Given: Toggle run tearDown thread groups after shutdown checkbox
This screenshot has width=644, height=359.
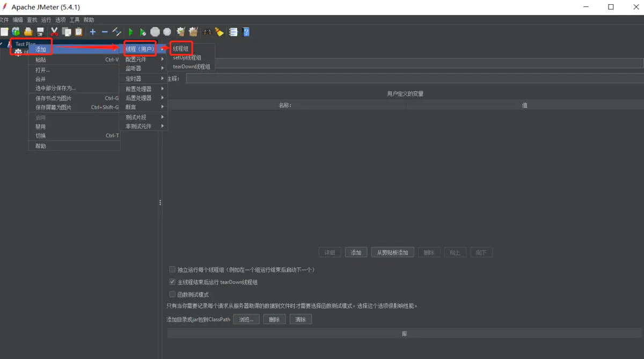Looking at the screenshot, I should 172,282.
